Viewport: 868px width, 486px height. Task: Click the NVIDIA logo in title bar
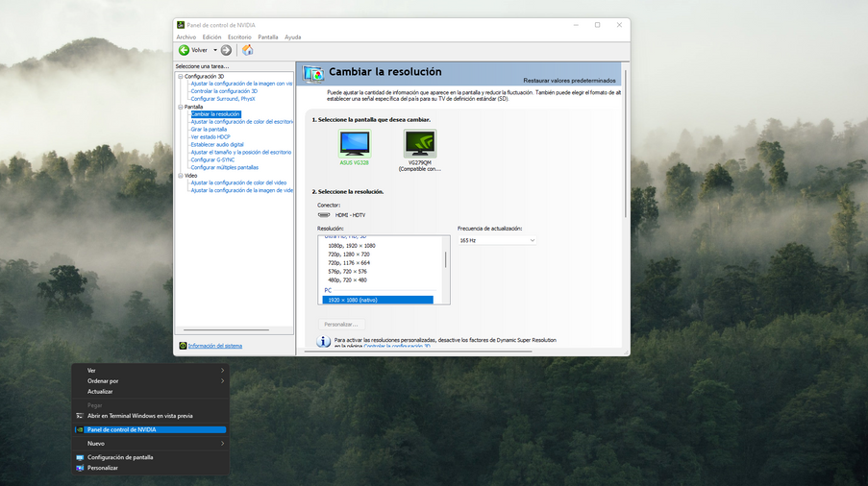pyautogui.click(x=181, y=25)
